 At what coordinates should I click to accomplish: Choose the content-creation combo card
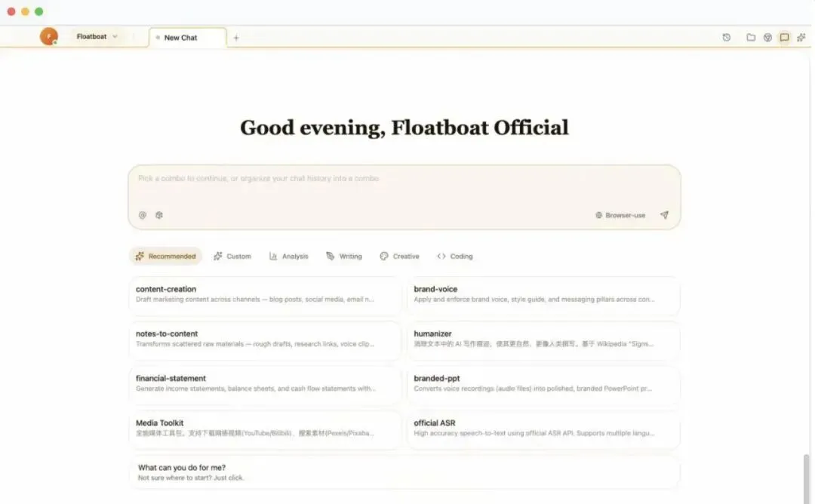[x=265, y=295]
